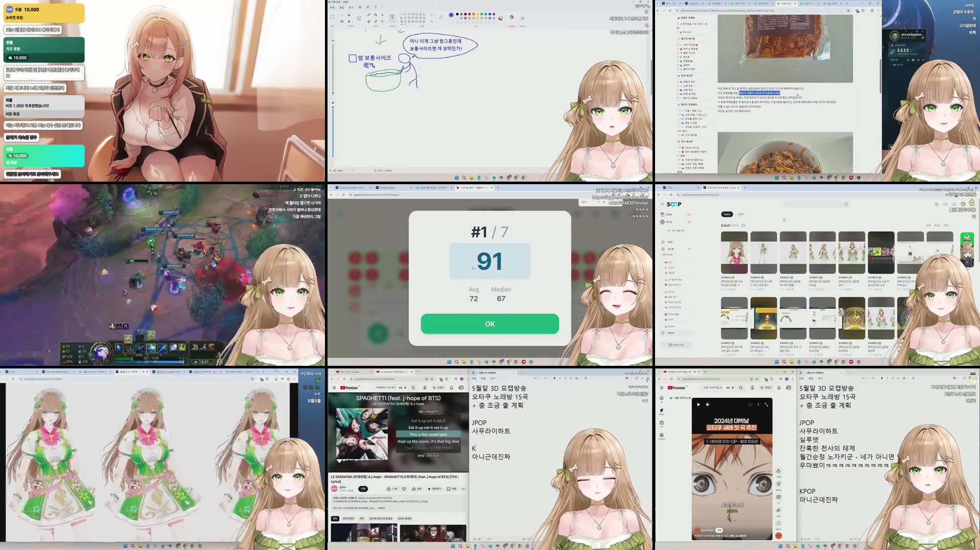Select the Pencil tool in Paint
This screenshot has width=980, height=550.
[x=369, y=15]
